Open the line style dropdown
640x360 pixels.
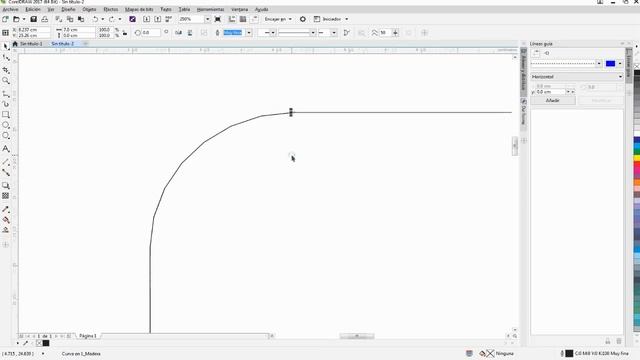(313, 33)
